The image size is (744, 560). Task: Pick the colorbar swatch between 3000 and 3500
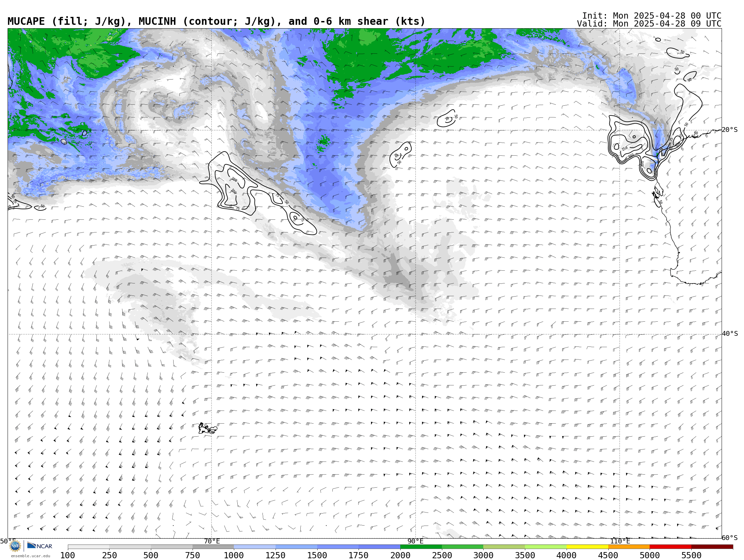pos(504,547)
